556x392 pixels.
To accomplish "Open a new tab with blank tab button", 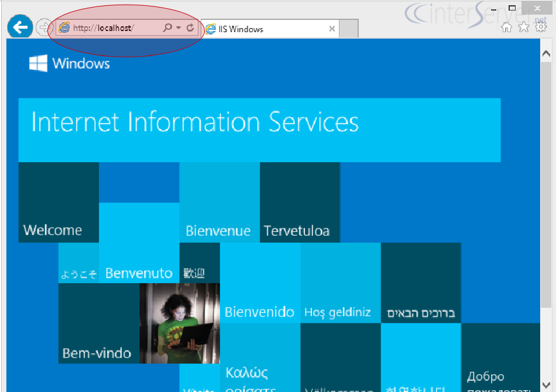I will click(349, 29).
